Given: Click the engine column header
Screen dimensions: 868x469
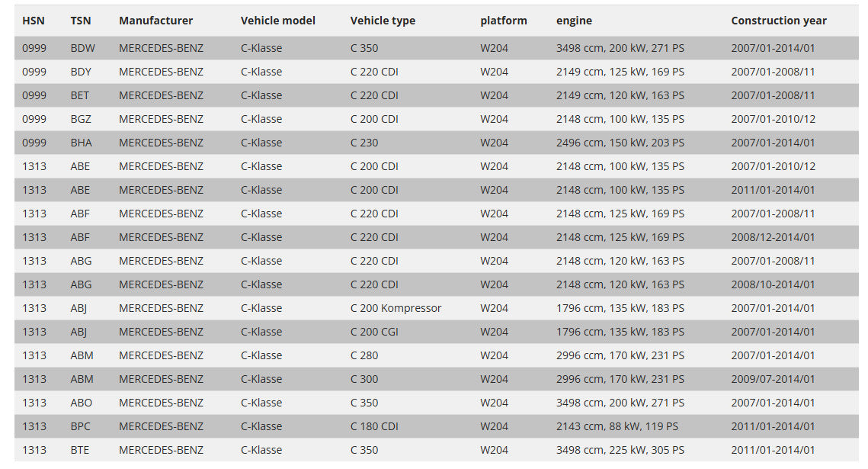Looking at the screenshot, I should [x=574, y=21].
